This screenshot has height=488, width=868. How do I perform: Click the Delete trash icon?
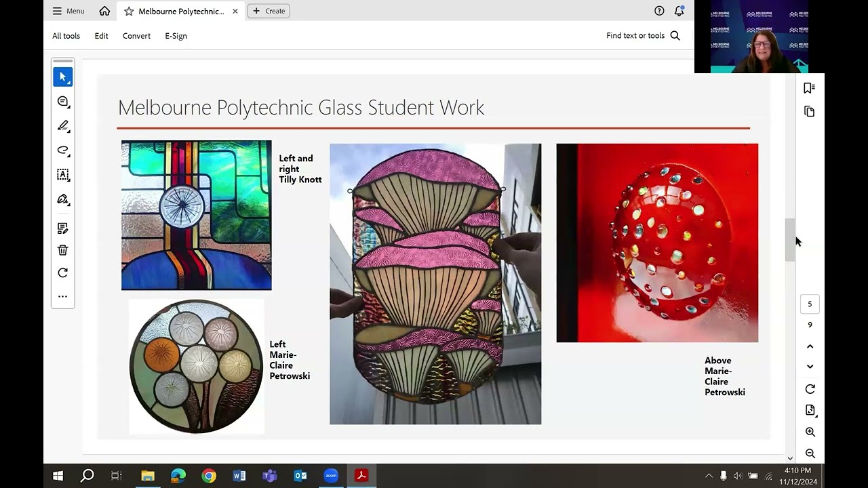click(63, 250)
